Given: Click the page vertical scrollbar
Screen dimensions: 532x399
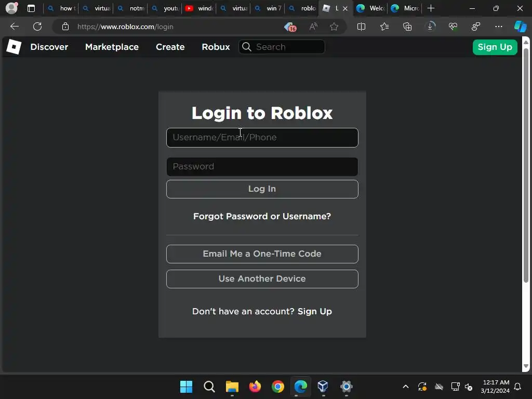Looking at the screenshot, I should point(526,165).
